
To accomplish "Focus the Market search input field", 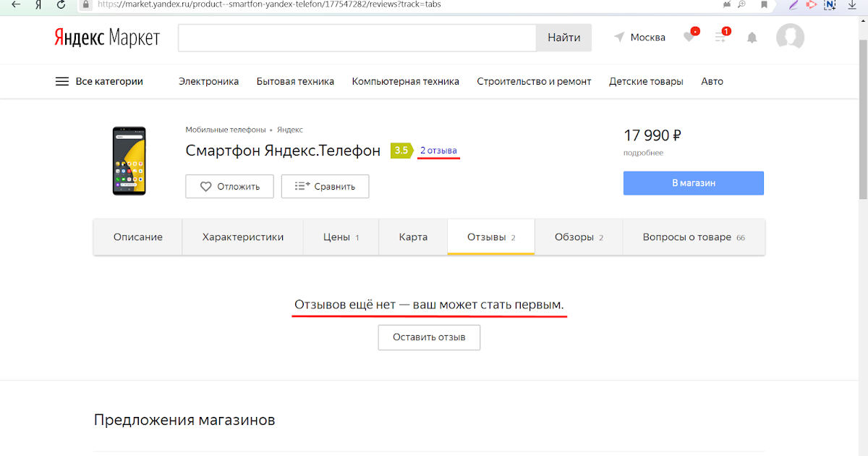I will click(357, 38).
